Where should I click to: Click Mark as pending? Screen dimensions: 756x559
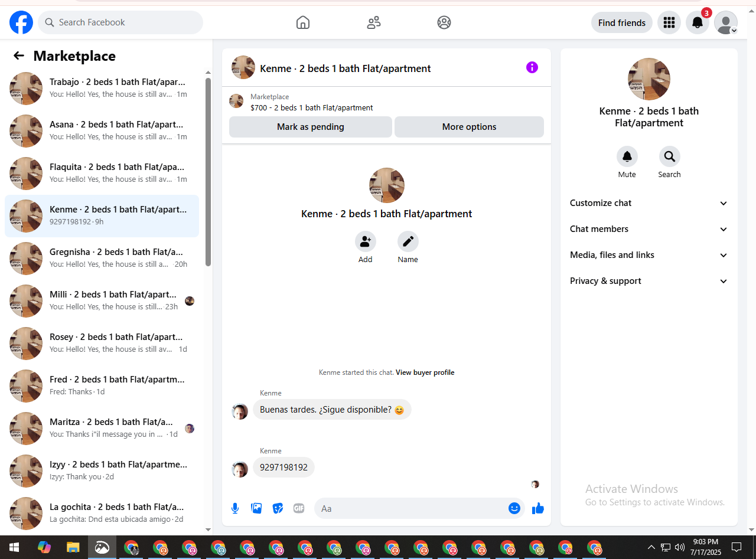tap(311, 127)
